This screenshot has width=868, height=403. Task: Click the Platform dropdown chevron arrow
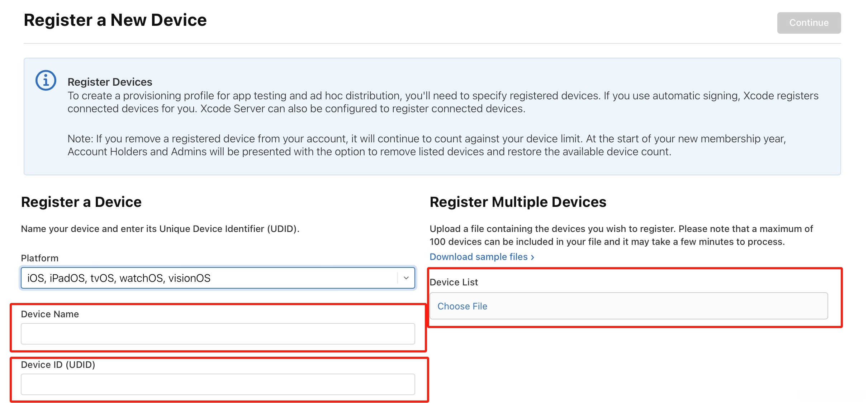pyautogui.click(x=406, y=278)
